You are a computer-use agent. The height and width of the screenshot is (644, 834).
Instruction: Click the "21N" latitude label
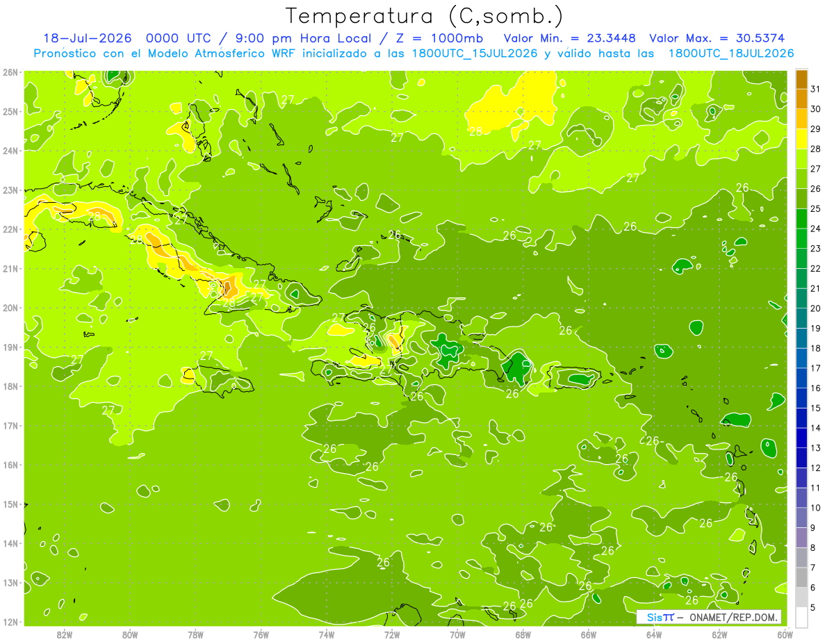pyautogui.click(x=10, y=269)
